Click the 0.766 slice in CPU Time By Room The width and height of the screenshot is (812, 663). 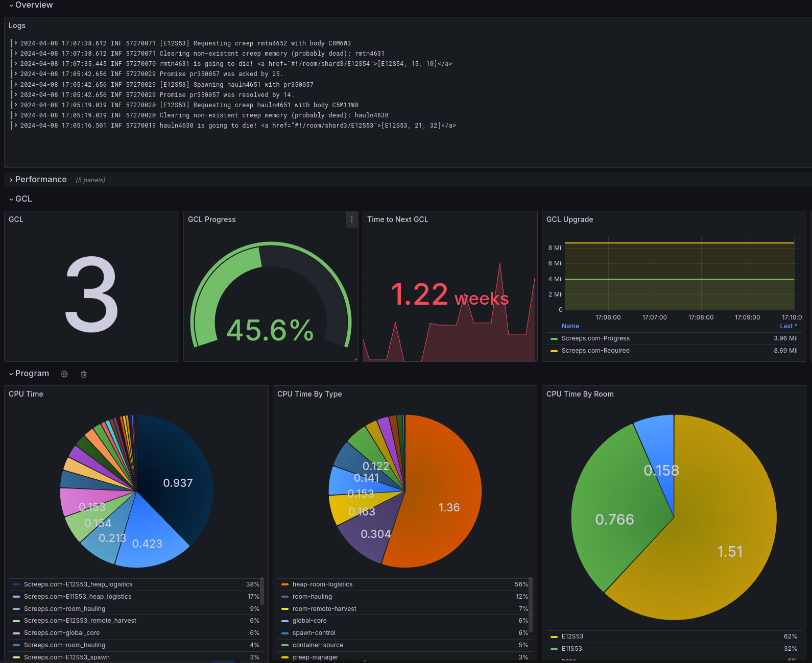tap(615, 520)
